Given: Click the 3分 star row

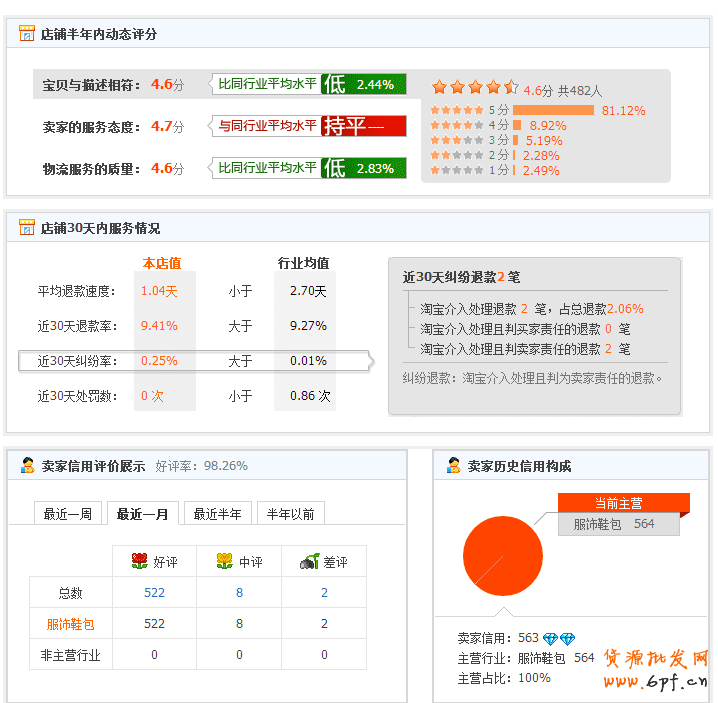Looking at the screenshot, I should [x=457, y=140].
